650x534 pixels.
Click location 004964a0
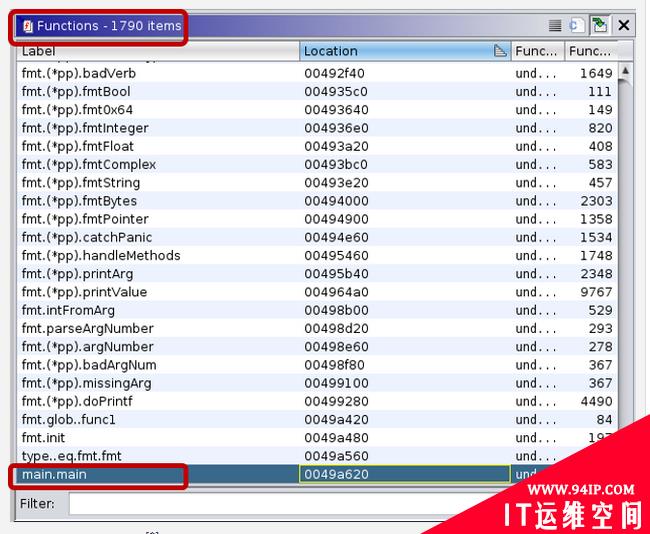tap(336, 292)
